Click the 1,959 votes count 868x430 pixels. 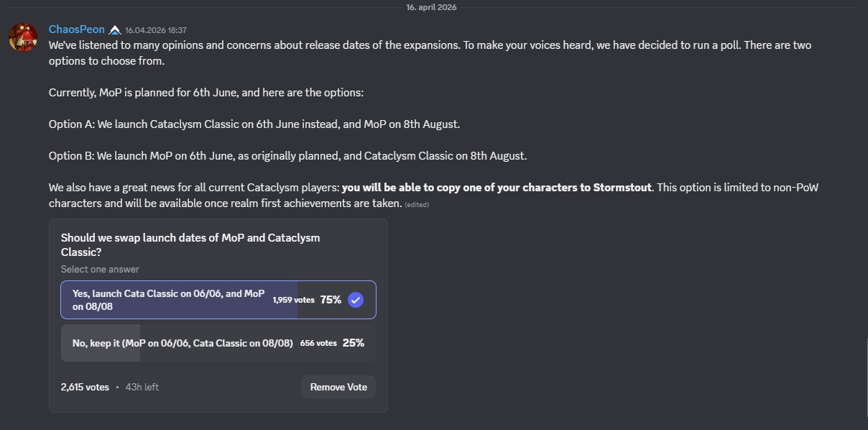[x=294, y=300]
